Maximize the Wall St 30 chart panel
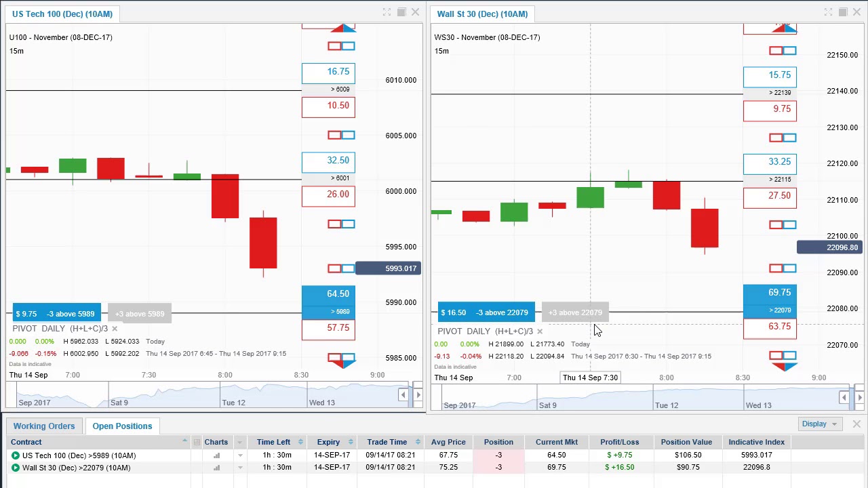The width and height of the screenshot is (868, 488). [x=843, y=12]
